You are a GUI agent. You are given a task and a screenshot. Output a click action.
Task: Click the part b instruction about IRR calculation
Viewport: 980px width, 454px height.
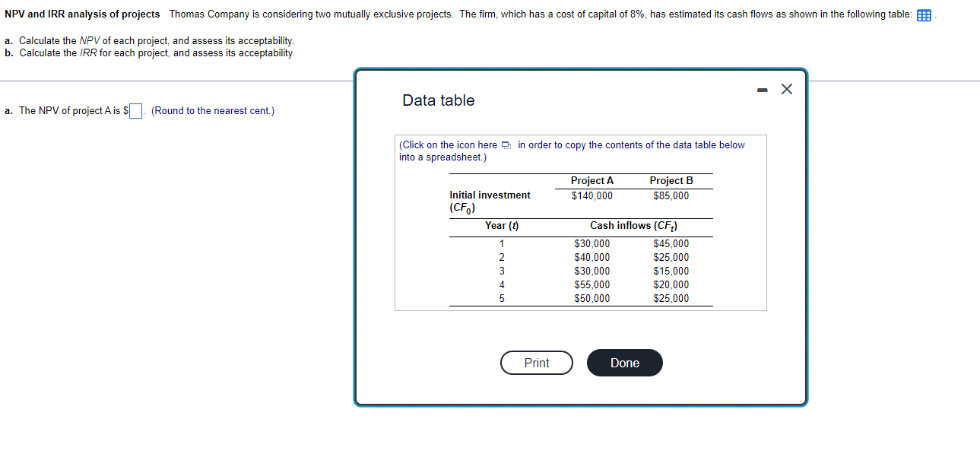[x=147, y=52]
